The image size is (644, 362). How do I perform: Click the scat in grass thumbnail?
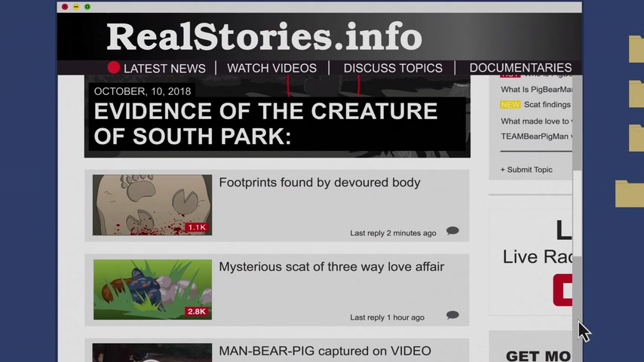click(x=153, y=290)
